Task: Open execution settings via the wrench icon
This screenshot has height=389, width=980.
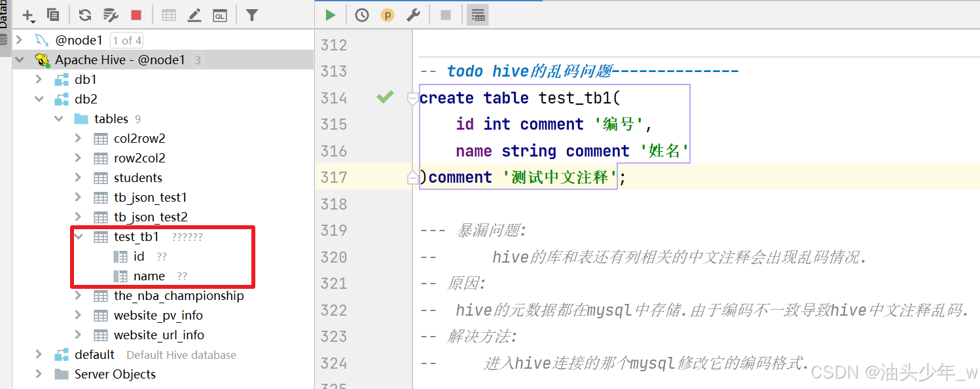Action: pyautogui.click(x=414, y=14)
